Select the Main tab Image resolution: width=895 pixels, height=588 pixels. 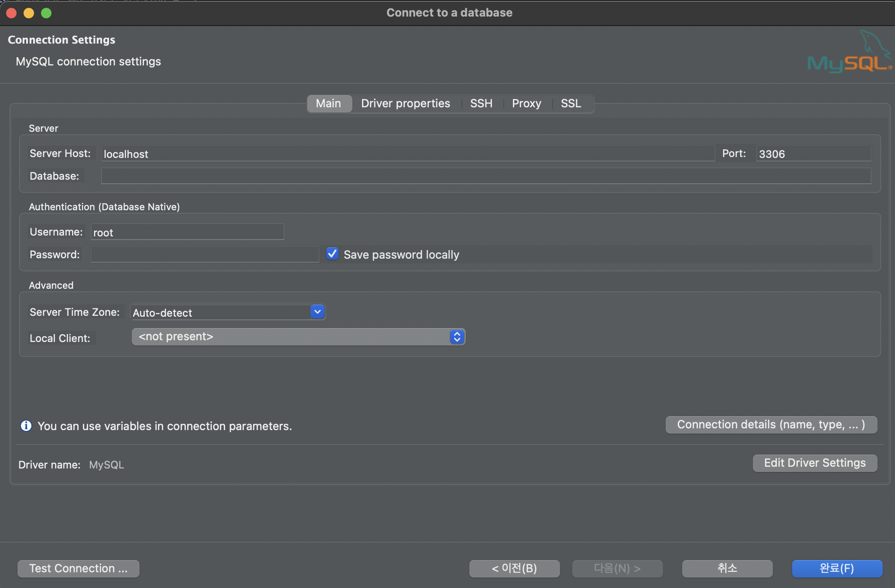(328, 103)
